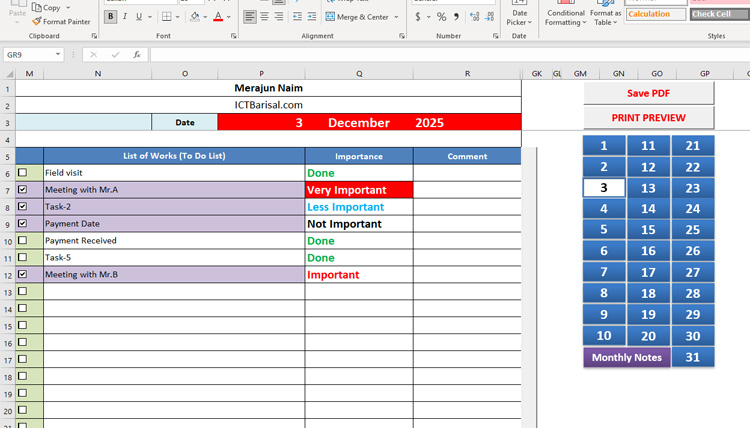Viewport: 750px width, 428px height.
Task: Apply percent style number format
Action: (441, 17)
